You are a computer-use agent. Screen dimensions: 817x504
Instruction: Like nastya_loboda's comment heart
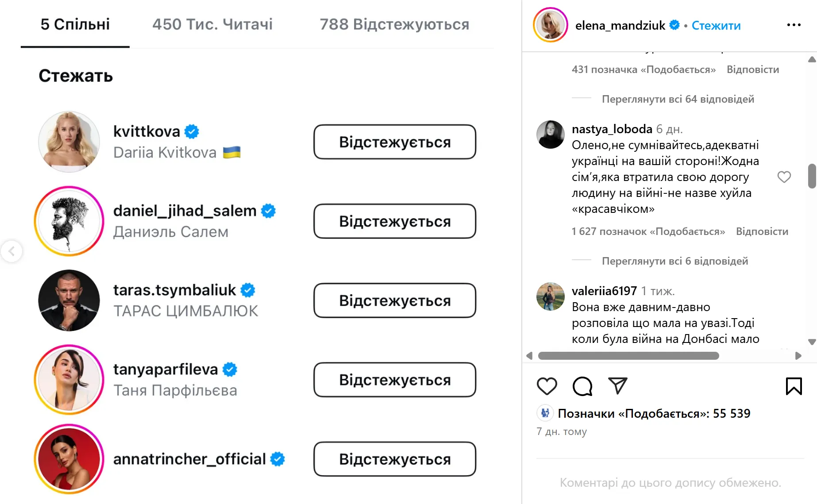(784, 177)
